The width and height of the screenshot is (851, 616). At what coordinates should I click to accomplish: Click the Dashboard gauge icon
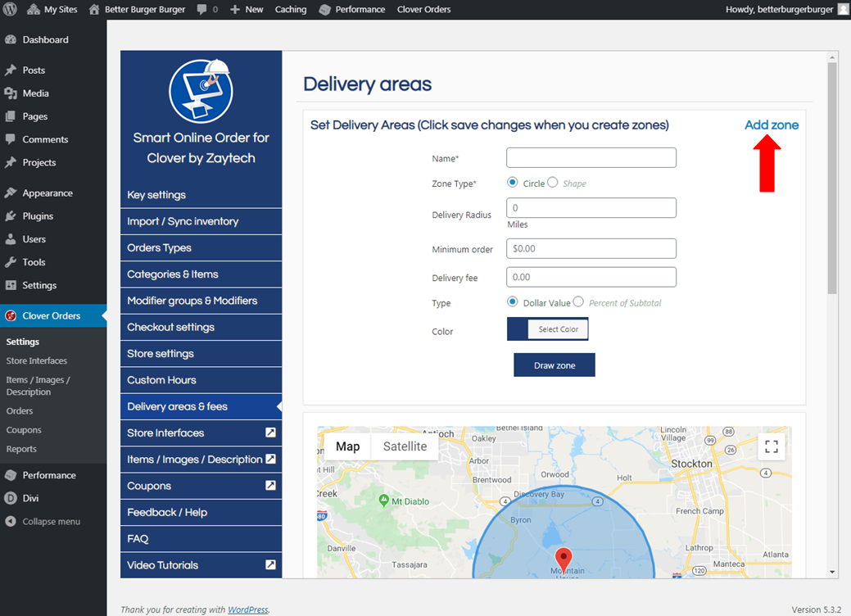(11, 39)
